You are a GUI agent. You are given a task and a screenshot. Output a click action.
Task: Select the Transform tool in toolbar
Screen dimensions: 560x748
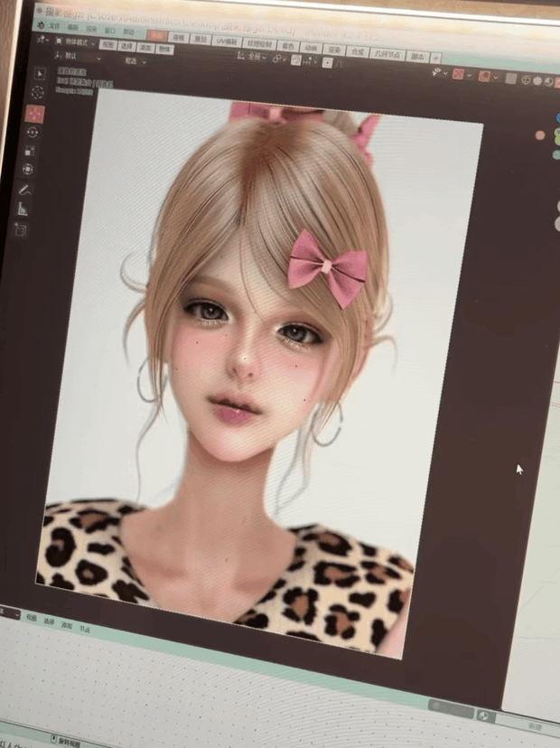tap(28, 169)
